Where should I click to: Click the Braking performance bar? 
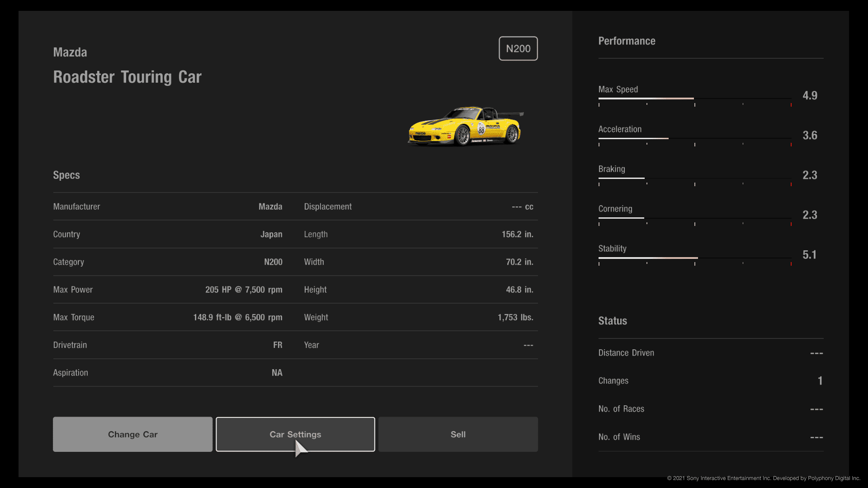tap(695, 178)
